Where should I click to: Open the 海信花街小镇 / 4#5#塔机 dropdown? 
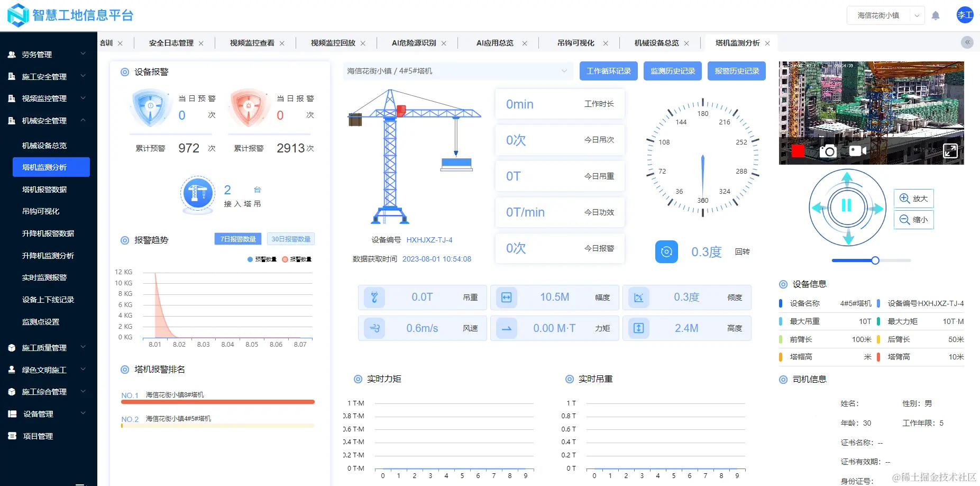(457, 70)
